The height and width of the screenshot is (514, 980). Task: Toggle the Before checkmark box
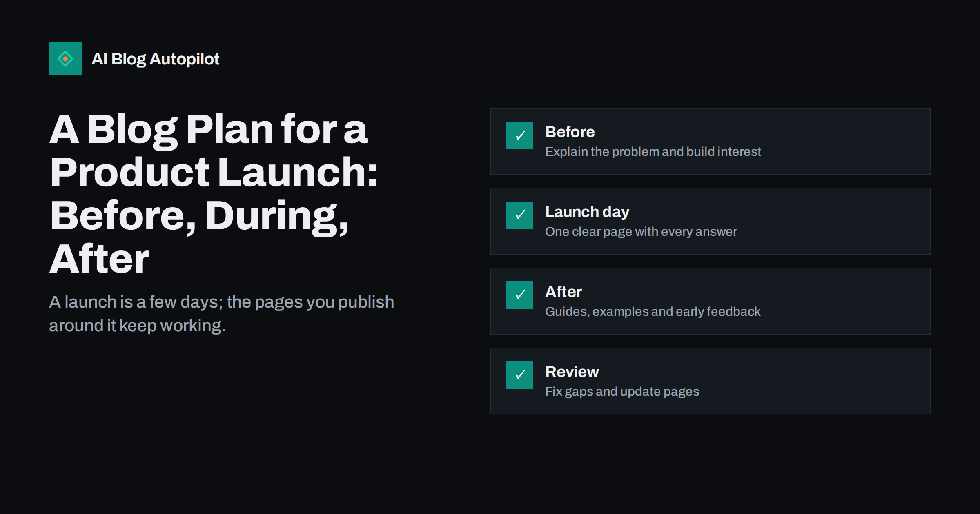click(x=519, y=135)
